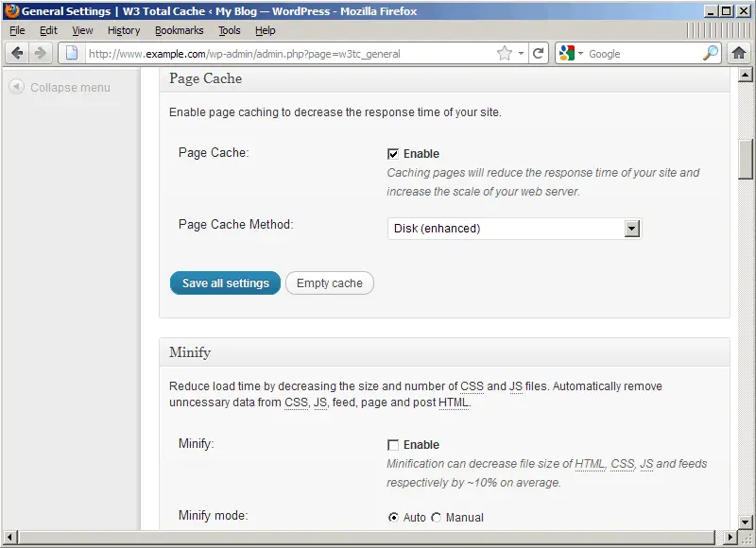This screenshot has height=548, width=756.
Task: Click in the Google search box
Action: point(644,54)
